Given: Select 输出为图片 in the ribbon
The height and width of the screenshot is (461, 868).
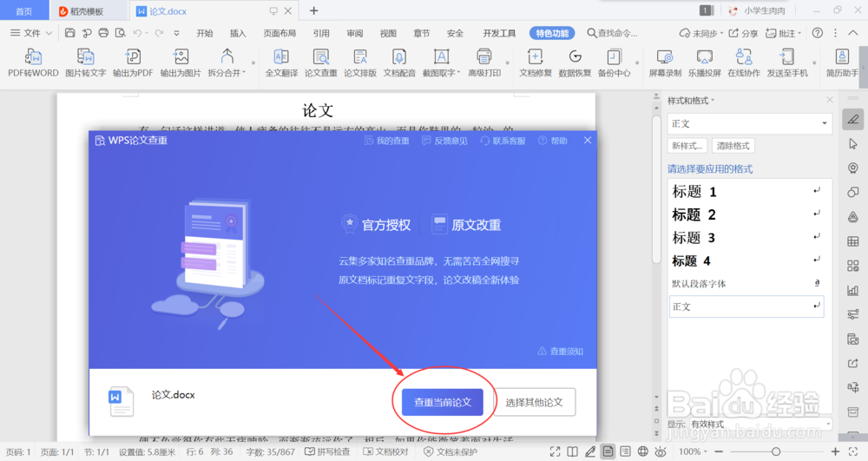Looking at the screenshot, I should 181,63.
